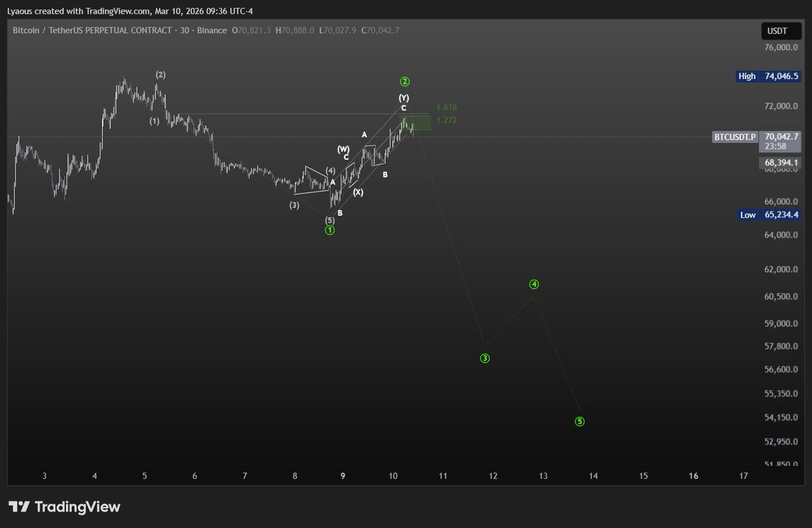Click the USDT currency button
Image resolution: width=812 pixels, height=528 pixels.
pos(781,30)
